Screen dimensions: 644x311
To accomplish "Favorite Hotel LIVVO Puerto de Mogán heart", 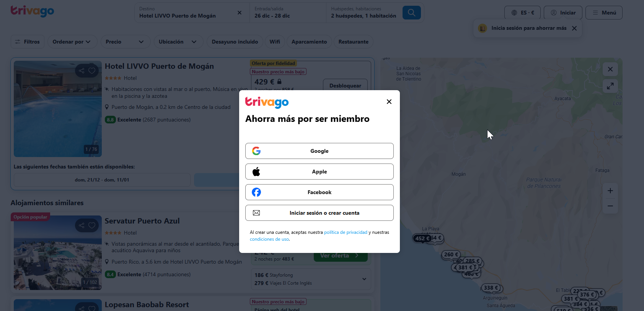I will [92, 71].
